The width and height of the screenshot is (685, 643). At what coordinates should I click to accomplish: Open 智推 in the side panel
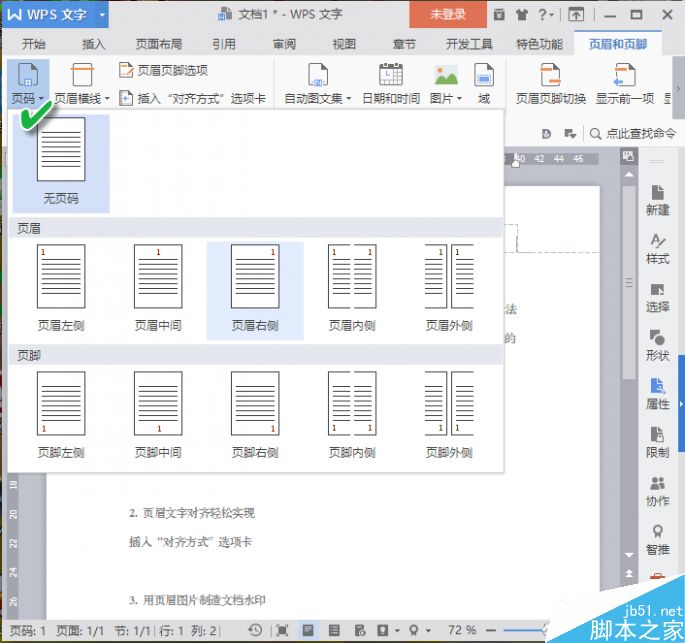coord(657,540)
